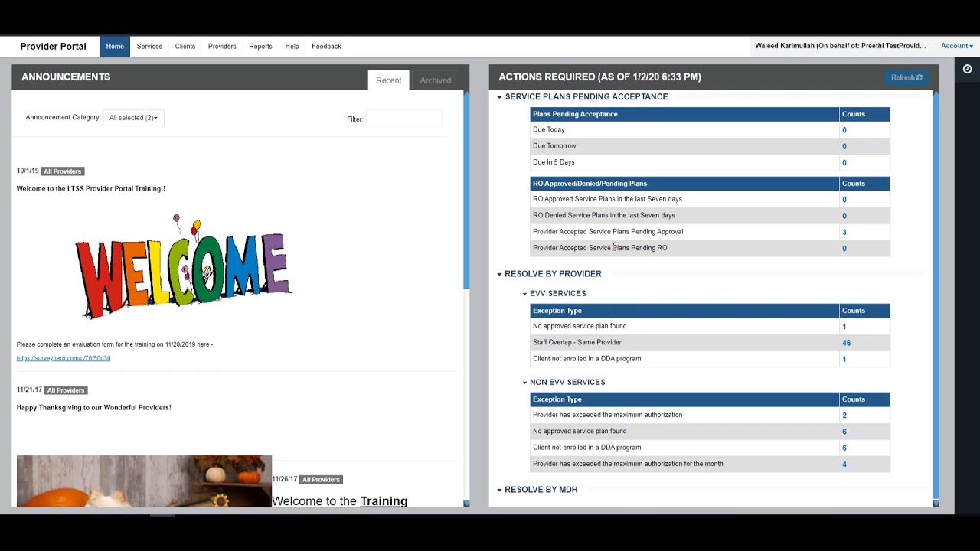Click the Due Tomorrow count
Screen dimensions: 980x551
pyautogui.click(x=844, y=146)
